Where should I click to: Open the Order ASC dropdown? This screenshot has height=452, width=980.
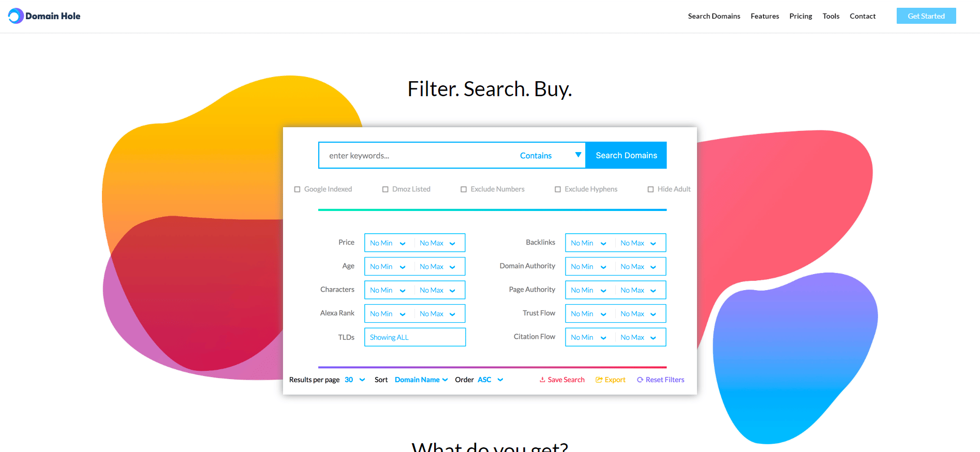(490, 380)
